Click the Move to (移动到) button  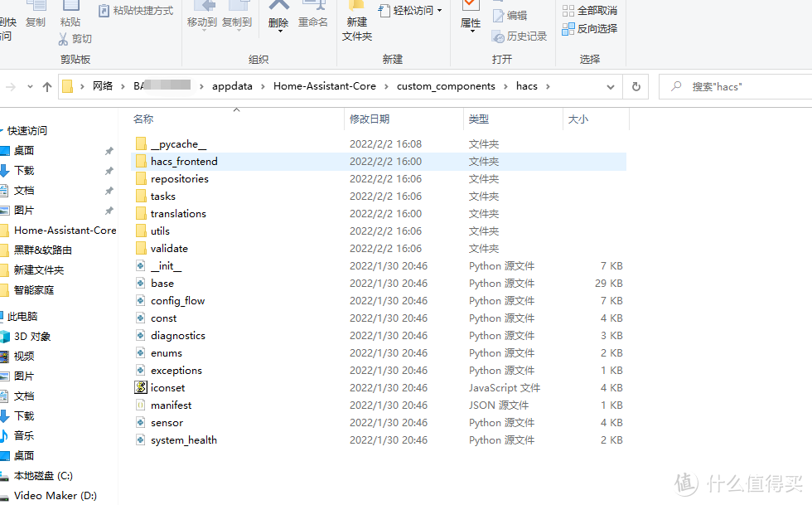click(x=202, y=16)
